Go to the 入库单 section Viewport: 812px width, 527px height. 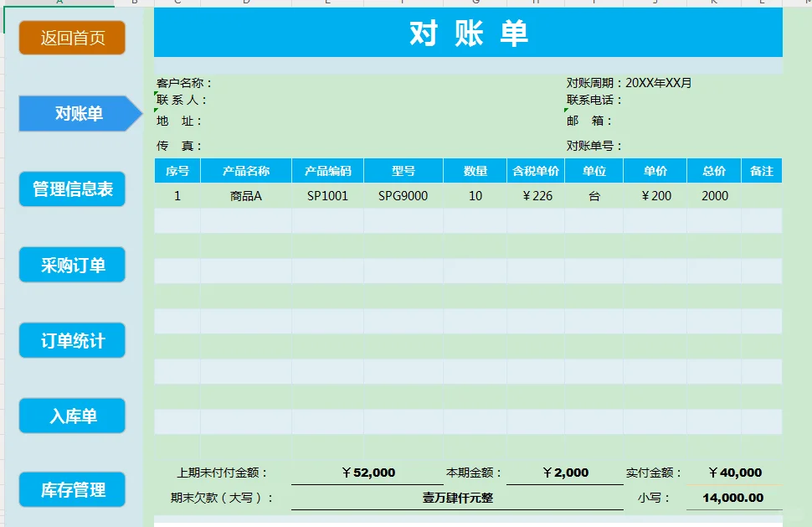coord(71,416)
